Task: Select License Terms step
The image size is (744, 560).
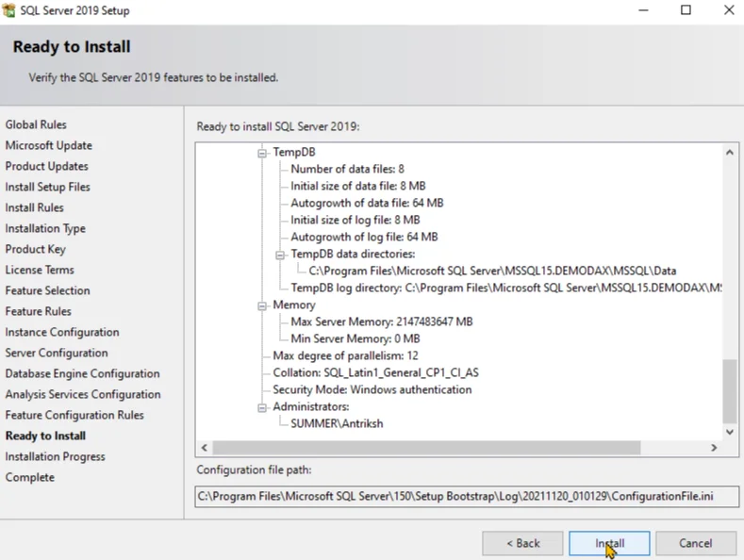Action: (x=40, y=270)
